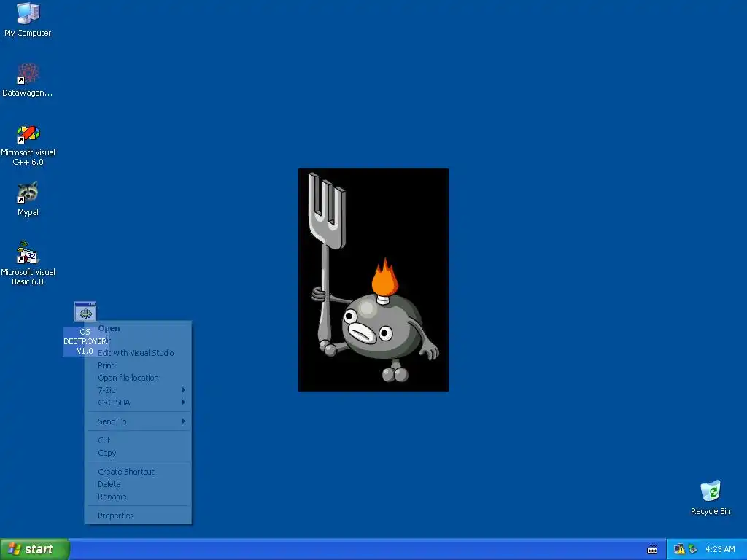747x560 pixels.
Task: Choose Open in the context menu
Action: (138, 328)
